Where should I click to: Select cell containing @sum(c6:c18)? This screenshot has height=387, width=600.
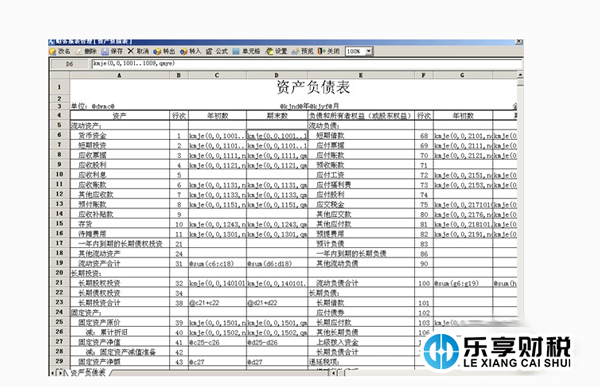217,263
